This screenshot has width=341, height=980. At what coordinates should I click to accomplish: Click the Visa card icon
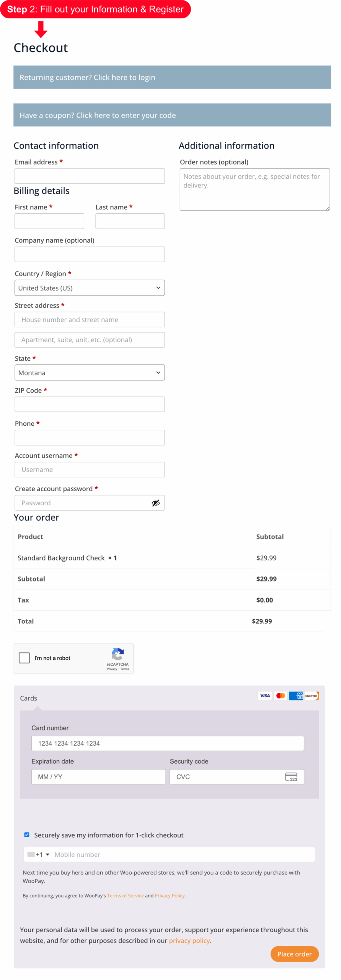tap(264, 696)
